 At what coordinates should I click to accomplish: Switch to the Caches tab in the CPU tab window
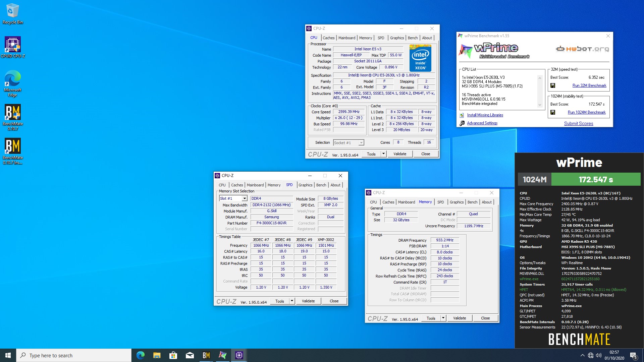[x=328, y=38]
